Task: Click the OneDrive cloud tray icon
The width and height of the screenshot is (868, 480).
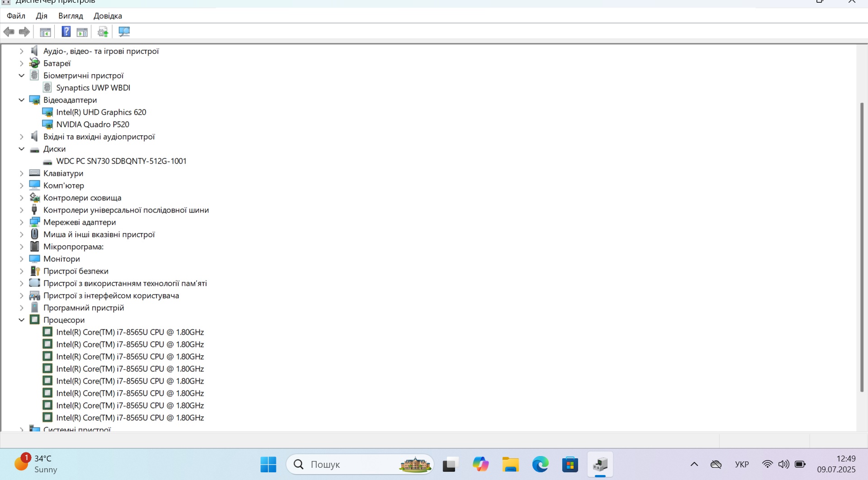Action: click(x=716, y=464)
